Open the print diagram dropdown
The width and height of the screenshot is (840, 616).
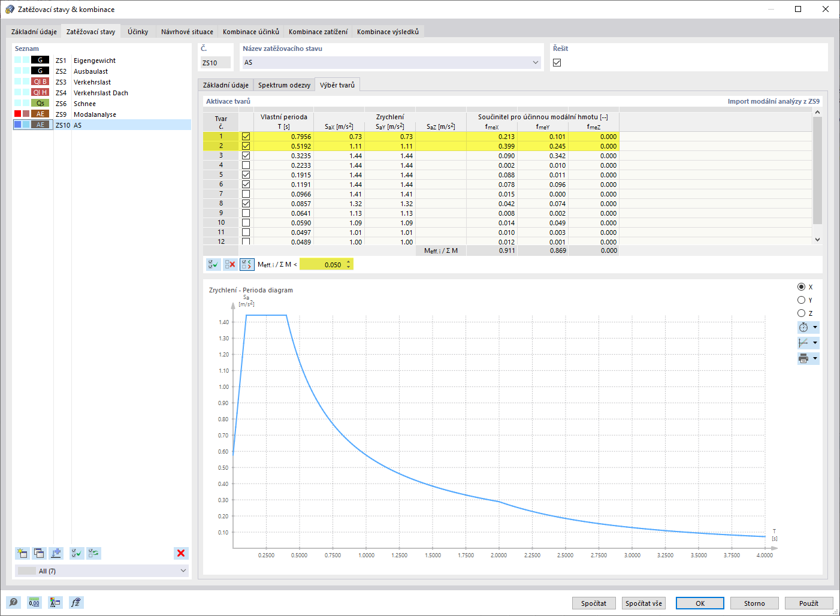[815, 358]
